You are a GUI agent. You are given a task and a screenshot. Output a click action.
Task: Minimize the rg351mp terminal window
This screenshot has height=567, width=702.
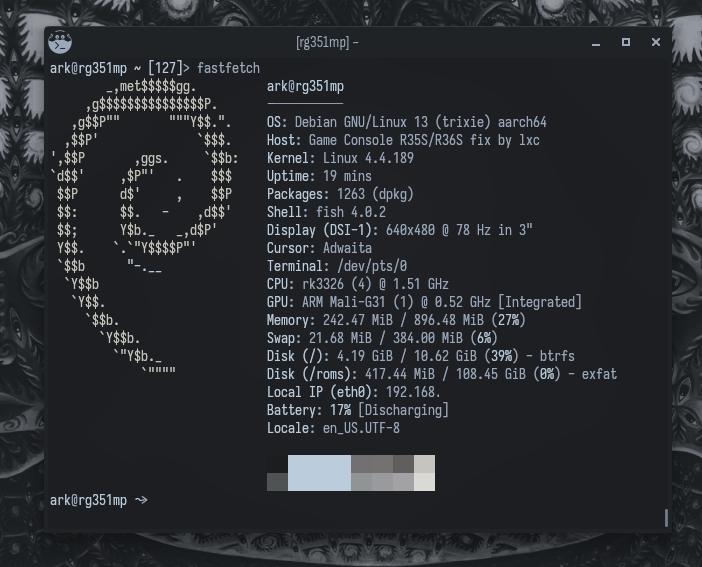[595, 43]
